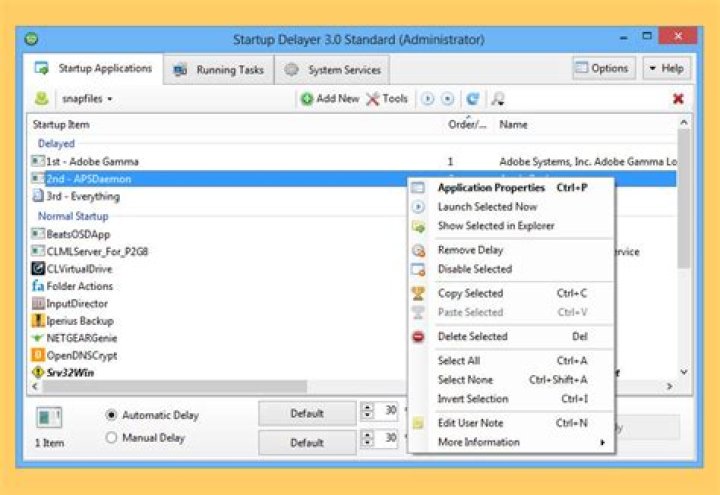Click the Copy Selected trophy icon

pos(418,293)
